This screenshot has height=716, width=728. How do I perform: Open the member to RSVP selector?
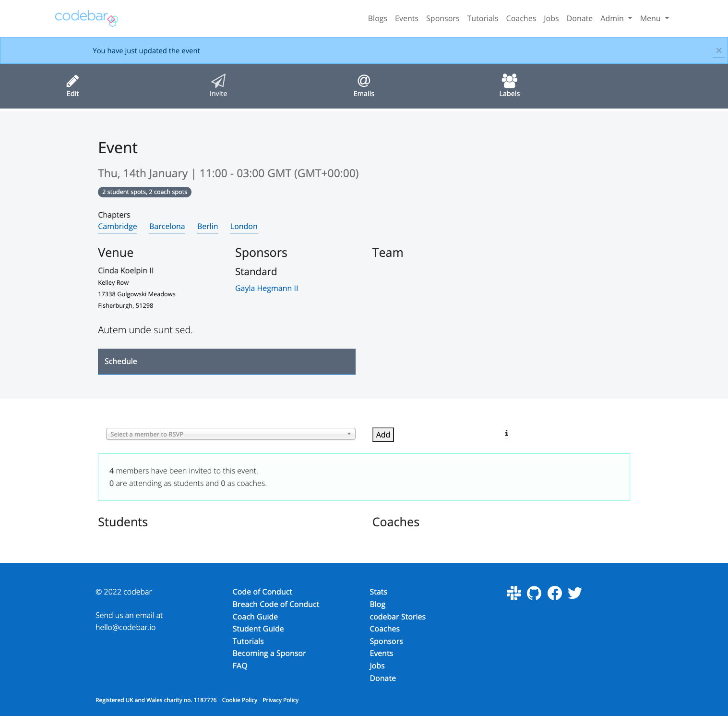230,434
